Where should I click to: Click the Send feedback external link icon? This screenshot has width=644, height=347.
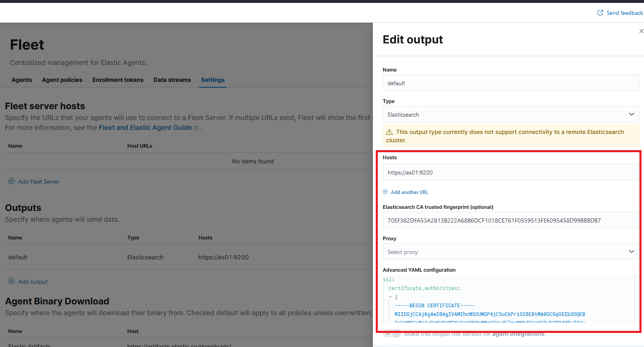click(600, 13)
